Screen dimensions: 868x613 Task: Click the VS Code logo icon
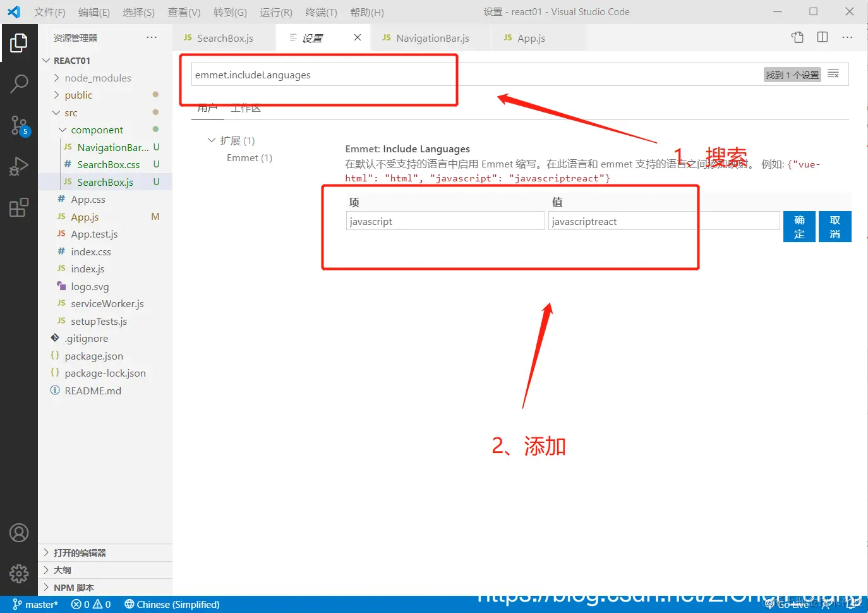click(14, 11)
